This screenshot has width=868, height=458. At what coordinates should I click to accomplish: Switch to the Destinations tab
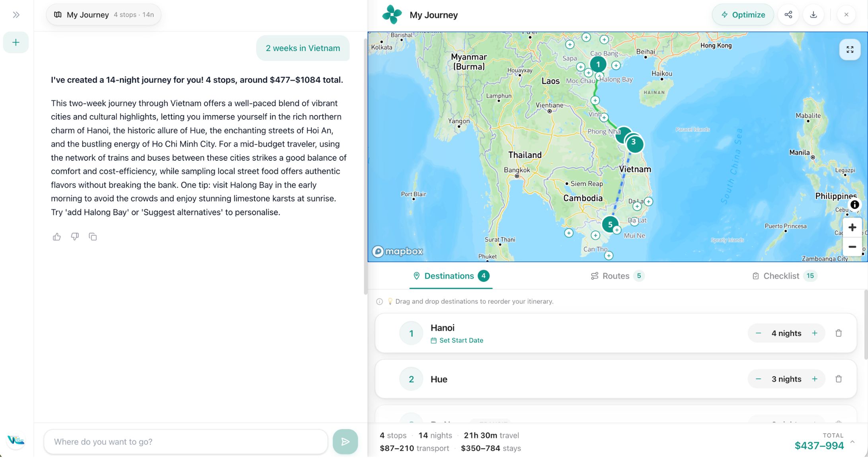pos(451,276)
